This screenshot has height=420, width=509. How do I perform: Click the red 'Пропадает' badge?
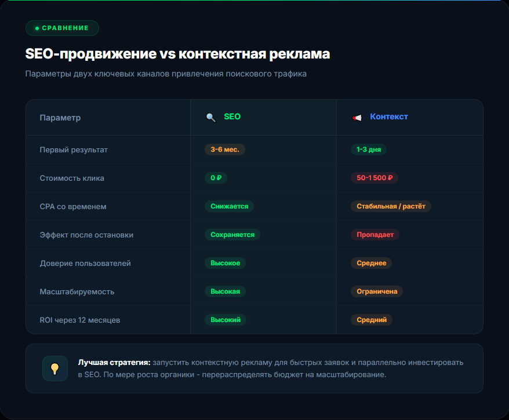[x=375, y=235]
